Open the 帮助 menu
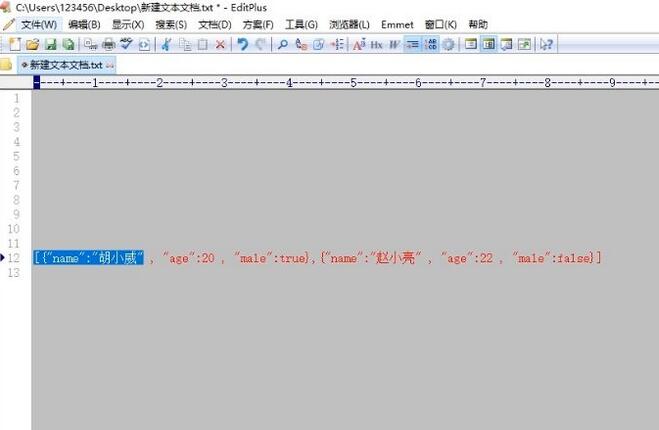The image size is (659, 430). pos(478,25)
